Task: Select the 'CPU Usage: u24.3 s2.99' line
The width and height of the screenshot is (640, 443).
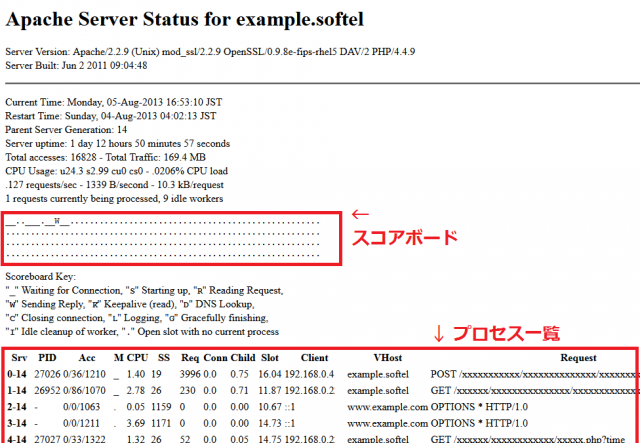Action: pos(117,171)
